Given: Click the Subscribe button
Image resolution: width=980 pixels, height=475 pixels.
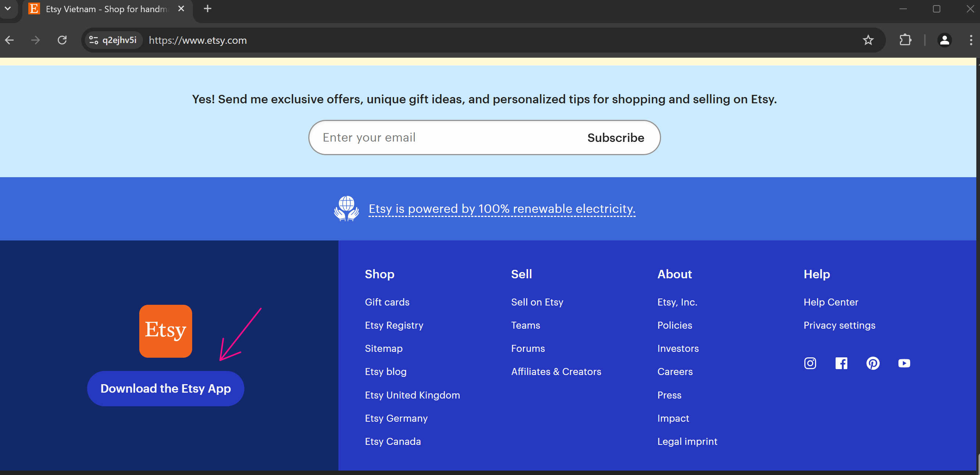Looking at the screenshot, I should 615,137.
